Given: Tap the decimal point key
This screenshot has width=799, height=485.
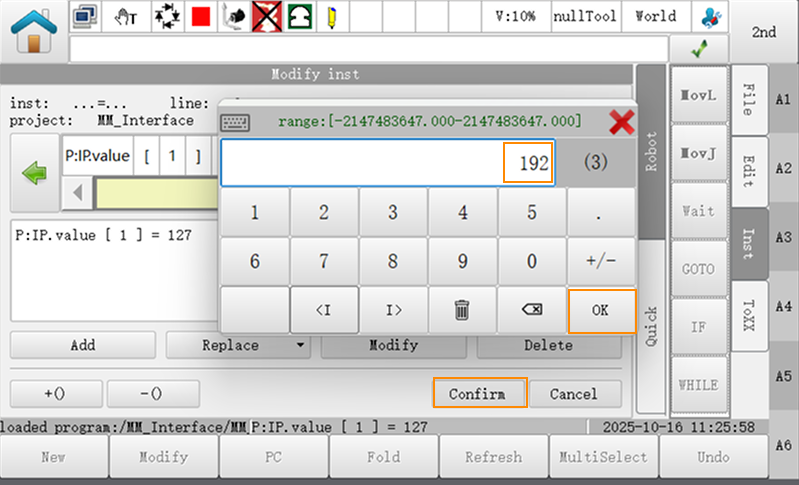Looking at the screenshot, I should [x=601, y=212].
